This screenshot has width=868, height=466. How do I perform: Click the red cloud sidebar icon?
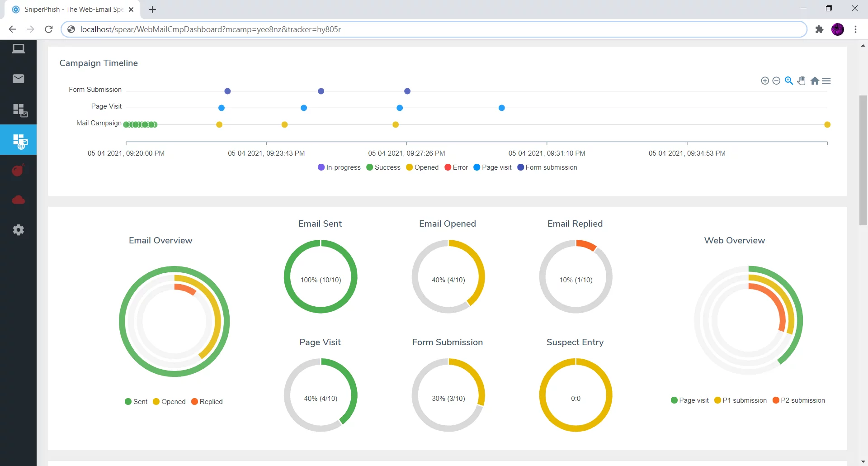coord(18,200)
